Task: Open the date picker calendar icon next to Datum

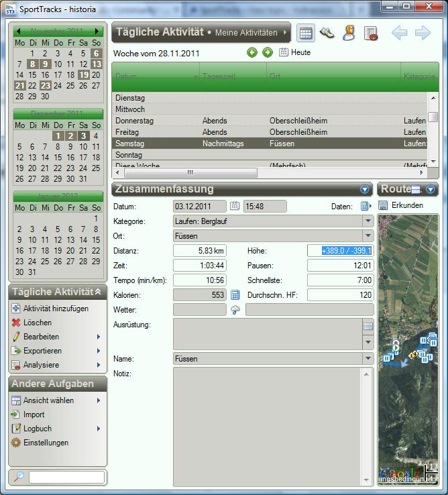Action: pyautogui.click(x=235, y=206)
